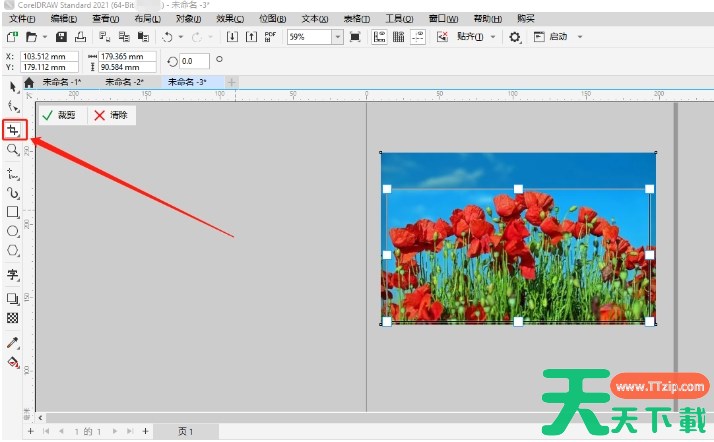Viewport: 714px width, 442px height.
Task: Select the Artistic Media tool
Action: tap(13, 193)
